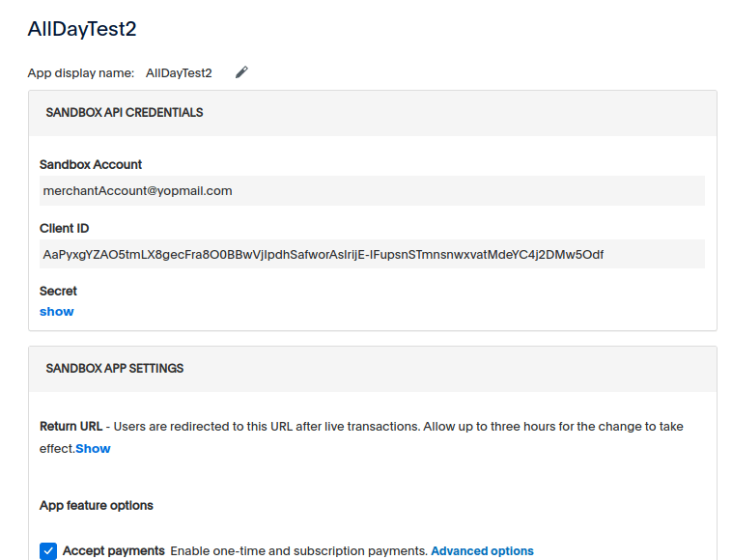Click the Sandbox Account label
The width and height of the screenshot is (732, 560).
[91, 165]
